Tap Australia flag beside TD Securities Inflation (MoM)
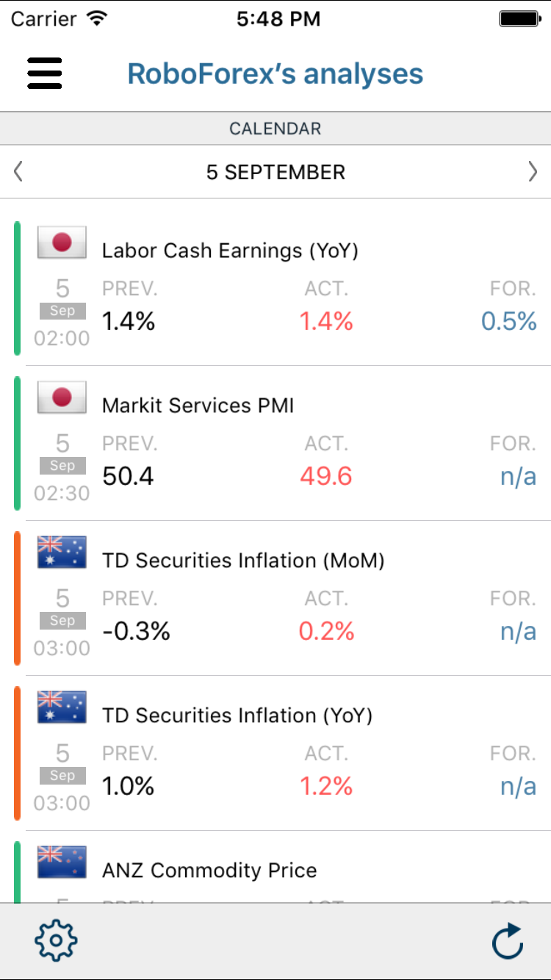 (x=62, y=552)
